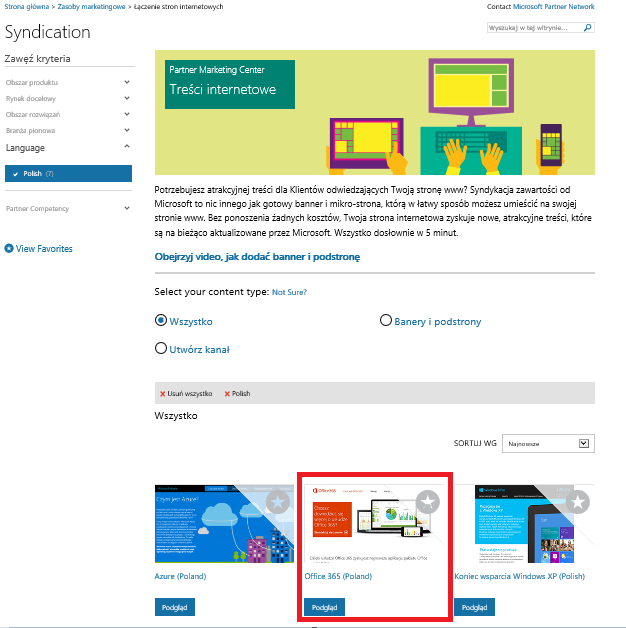626x628 pixels.
Task: Expand the Partner Competency filter
Action: click(x=68, y=209)
